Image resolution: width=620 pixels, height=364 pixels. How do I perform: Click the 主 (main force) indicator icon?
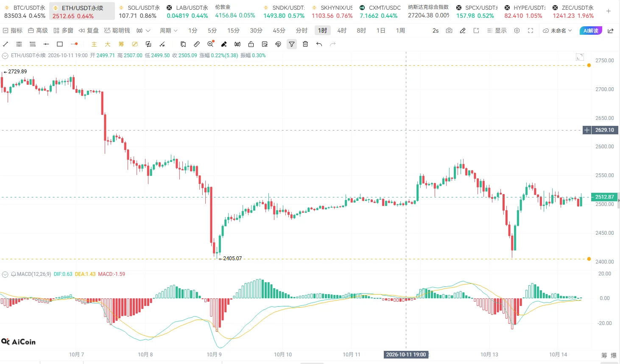(94, 44)
